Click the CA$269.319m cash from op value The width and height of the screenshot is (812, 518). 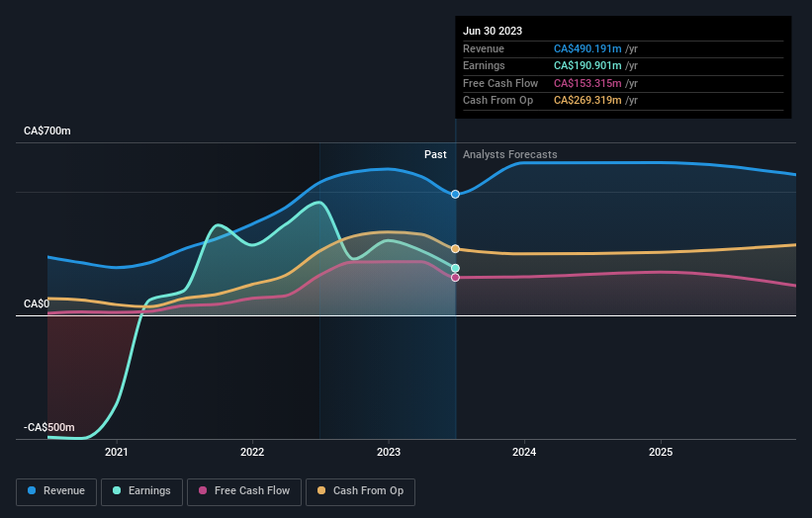coord(587,101)
